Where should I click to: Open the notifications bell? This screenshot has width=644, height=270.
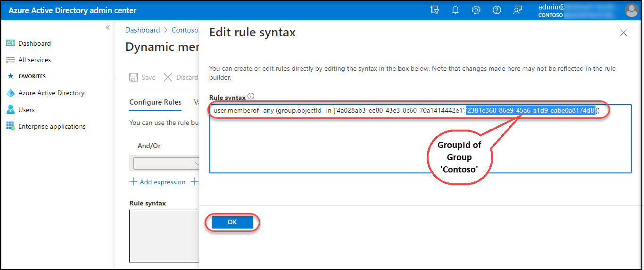point(455,10)
